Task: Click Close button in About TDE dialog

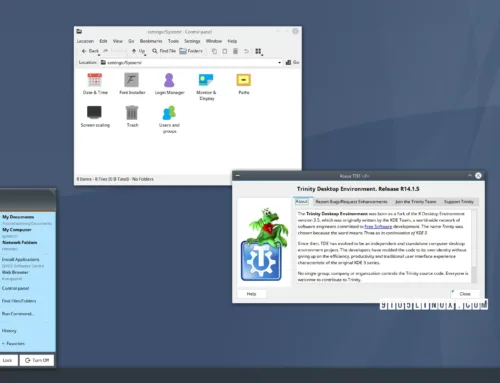Action: (x=465, y=294)
